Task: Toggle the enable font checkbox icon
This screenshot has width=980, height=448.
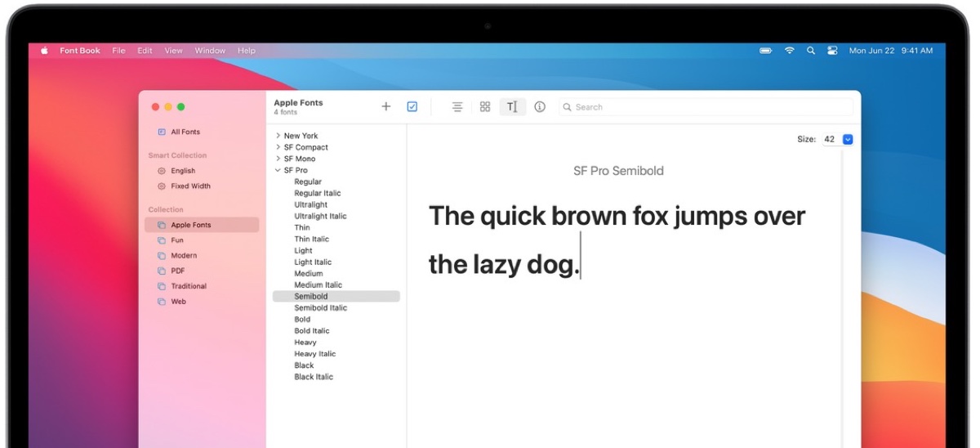Action: [412, 107]
